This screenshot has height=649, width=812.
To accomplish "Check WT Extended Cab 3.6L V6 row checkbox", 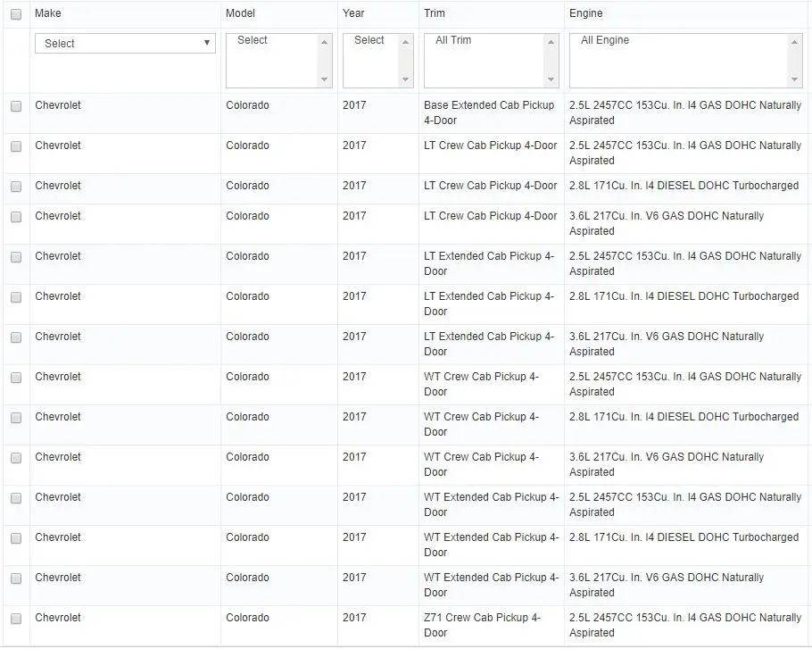I will click(x=16, y=578).
